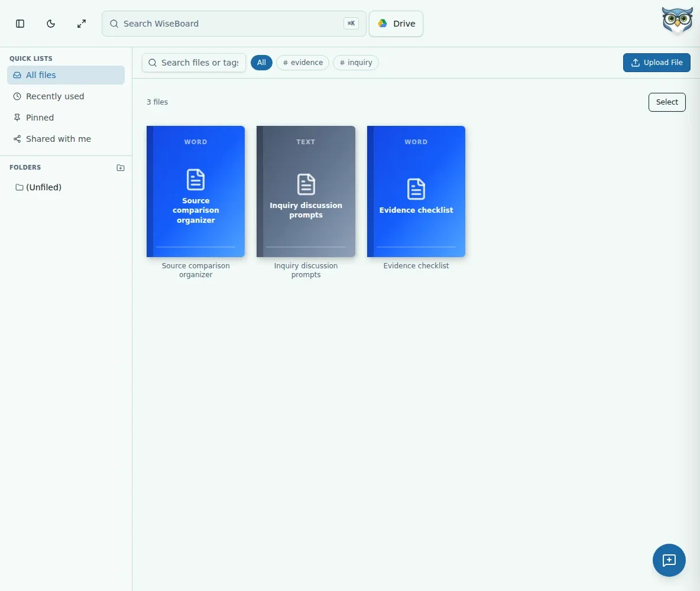Open the owl profile avatar
The height and width of the screenshot is (591, 700).
coord(677,21)
